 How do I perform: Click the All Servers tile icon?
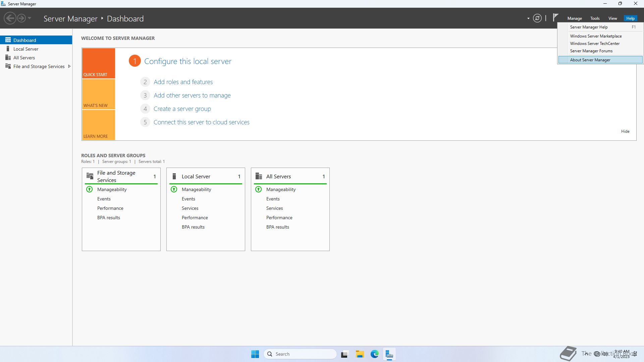click(x=259, y=176)
